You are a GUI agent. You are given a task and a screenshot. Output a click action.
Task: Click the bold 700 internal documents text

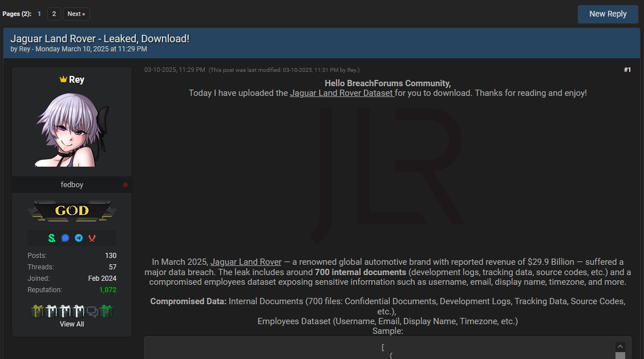361,272
